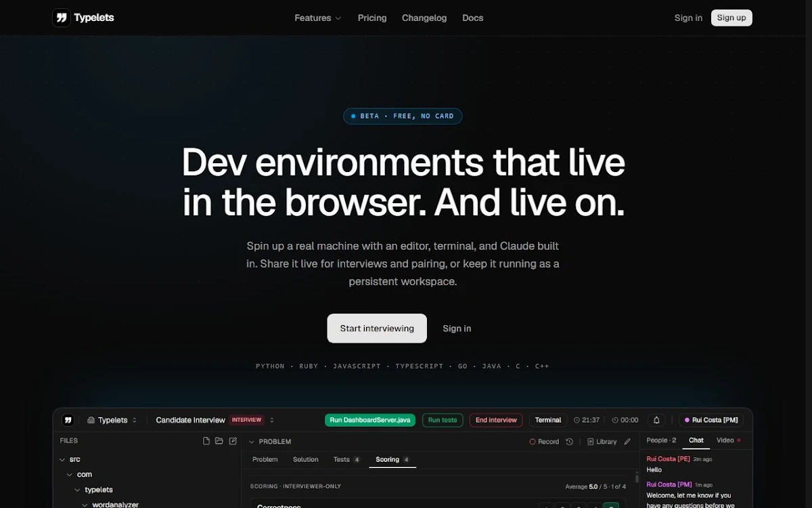Open the Changelog page
The image size is (812, 508).
(424, 18)
